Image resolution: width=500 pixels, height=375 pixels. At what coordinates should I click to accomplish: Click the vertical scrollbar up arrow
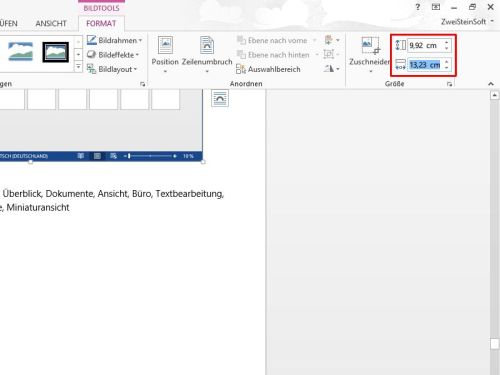(495, 96)
